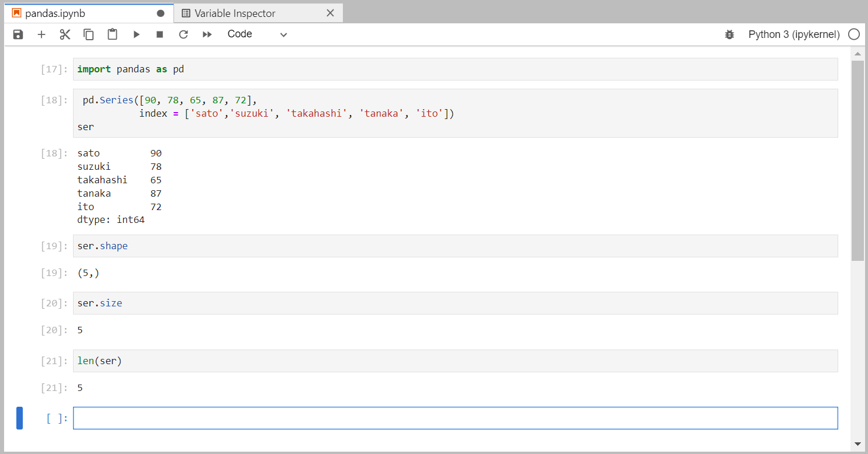Screen dimensions: 868x454
Task: Interrupt the running kernel
Action: (159, 34)
